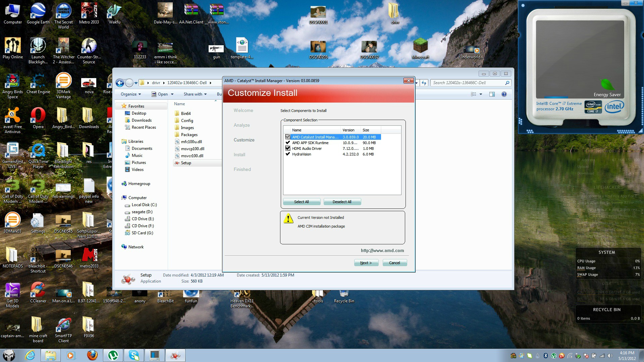Select Local Disk (C:) drive

144,205
